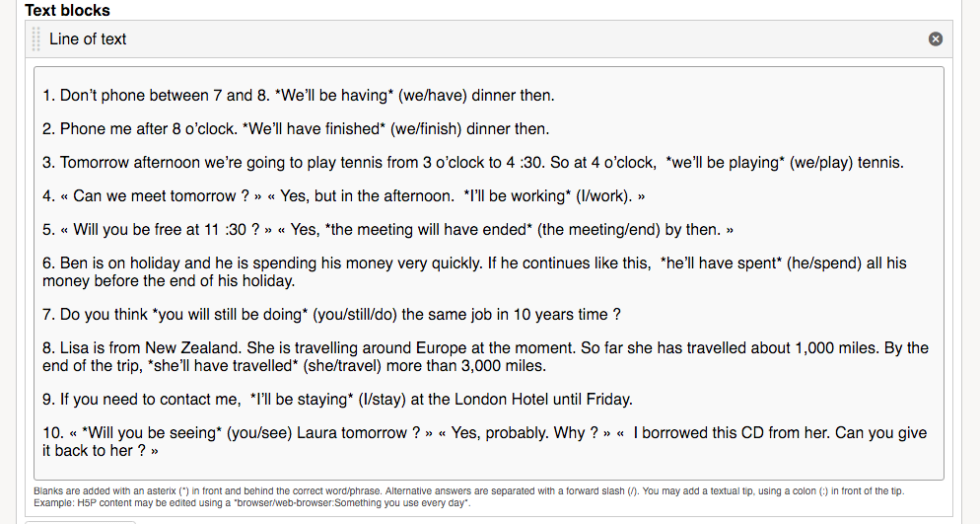Image resolution: width=980 pixels, height=524 pixels.
Task: Click the words London Hotel in sentence 9
Action: point(501,399)
